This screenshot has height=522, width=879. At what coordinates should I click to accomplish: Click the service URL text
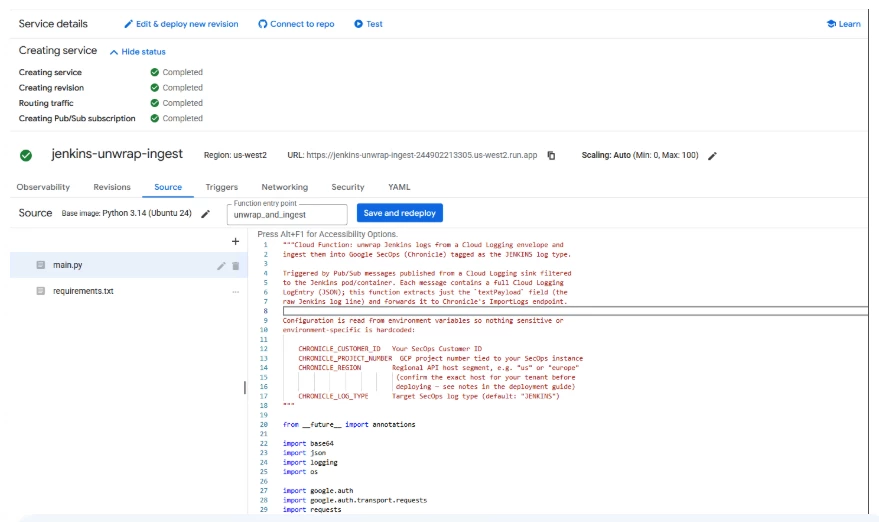coord(422,155)
